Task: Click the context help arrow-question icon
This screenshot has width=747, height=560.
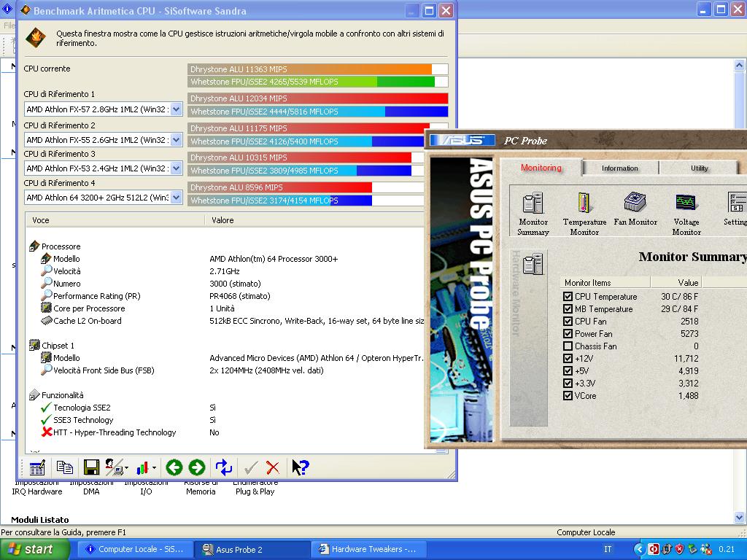Action: point(300,467)
